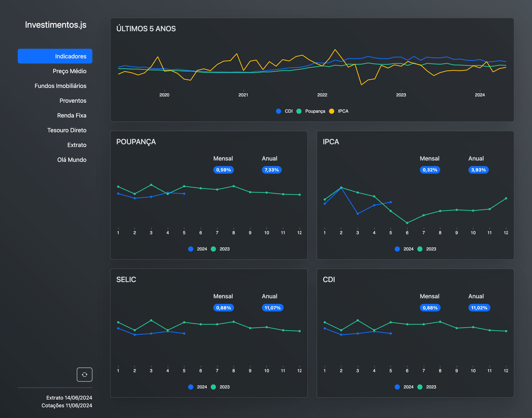The width and height of the screenshot is (532, 418).
Task: Click month 3 peak point in Poupança chart
Action: coord(151,185)
